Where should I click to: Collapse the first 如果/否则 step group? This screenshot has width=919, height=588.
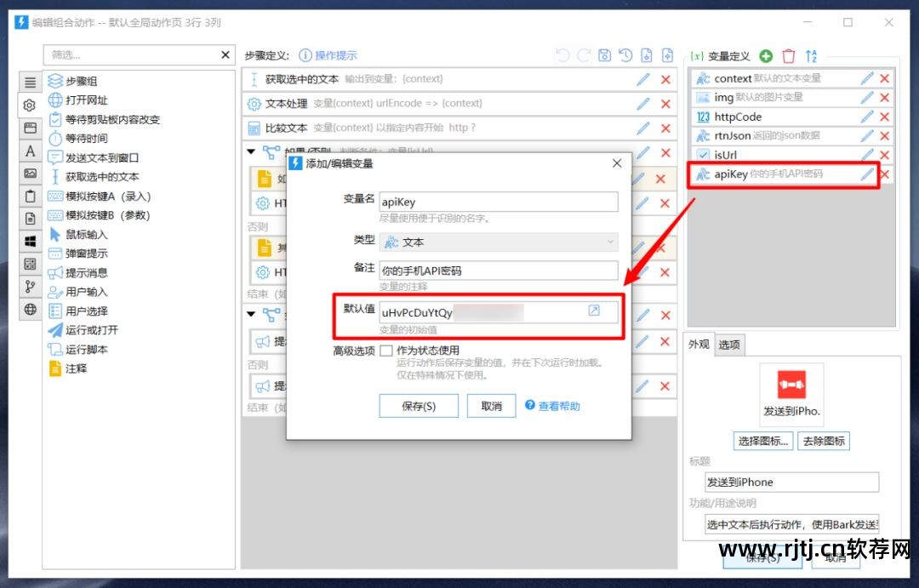point(251,151)
